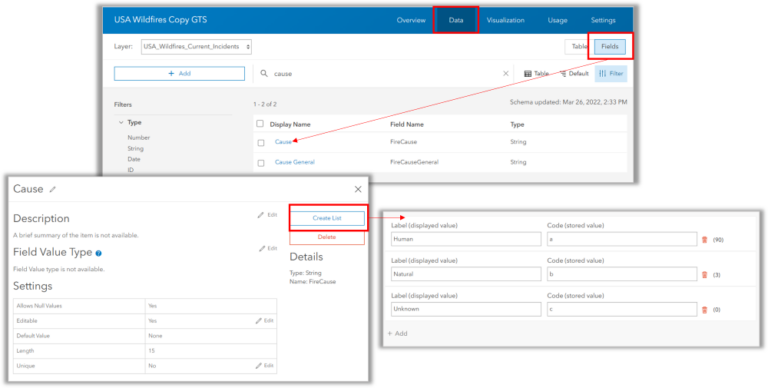Image resolution: width=768 pixels, height=388 pixels.
Task: Click the Default Value None cell
Action: pyautogui.click(x=211, y=336)
